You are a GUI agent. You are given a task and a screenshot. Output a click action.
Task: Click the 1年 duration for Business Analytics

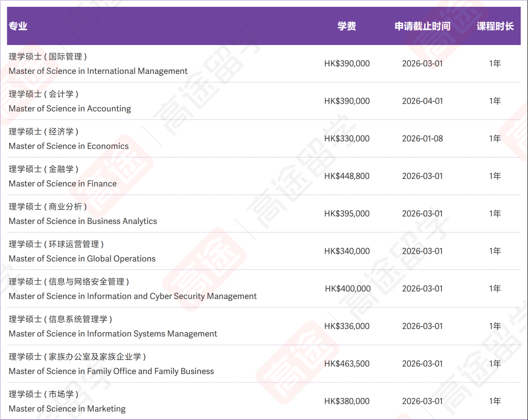(495, 214)
